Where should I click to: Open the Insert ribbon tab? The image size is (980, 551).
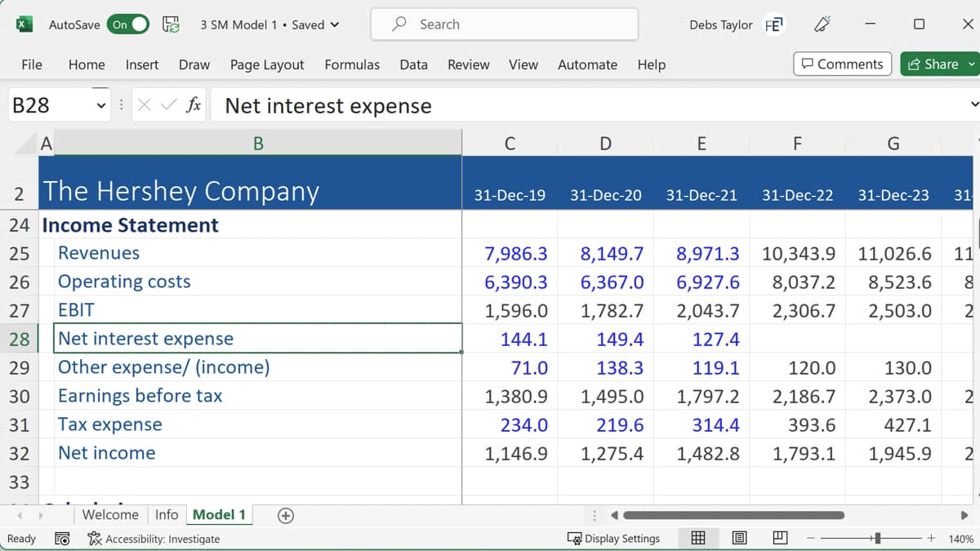[142, 64]
